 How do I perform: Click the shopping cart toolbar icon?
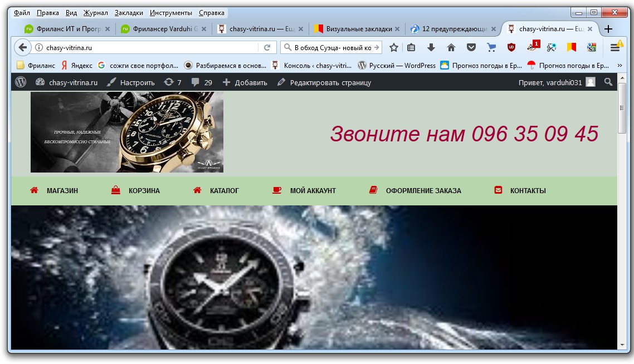pos(491,48)
